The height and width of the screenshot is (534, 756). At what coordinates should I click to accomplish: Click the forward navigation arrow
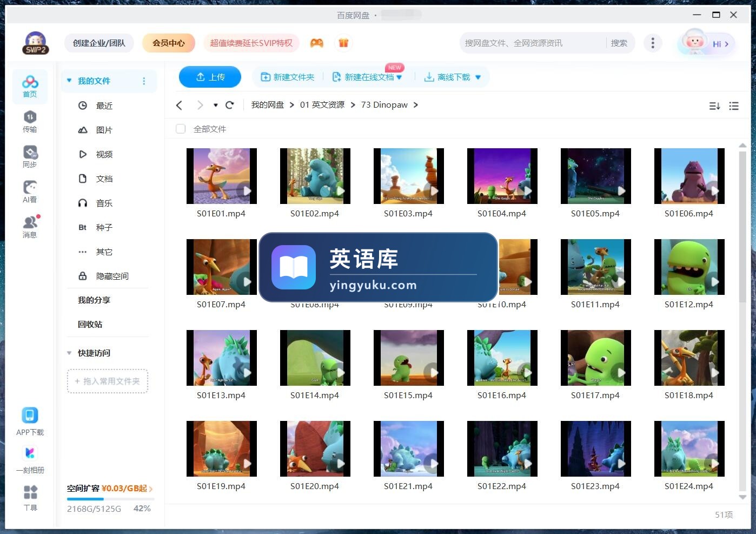200,105
